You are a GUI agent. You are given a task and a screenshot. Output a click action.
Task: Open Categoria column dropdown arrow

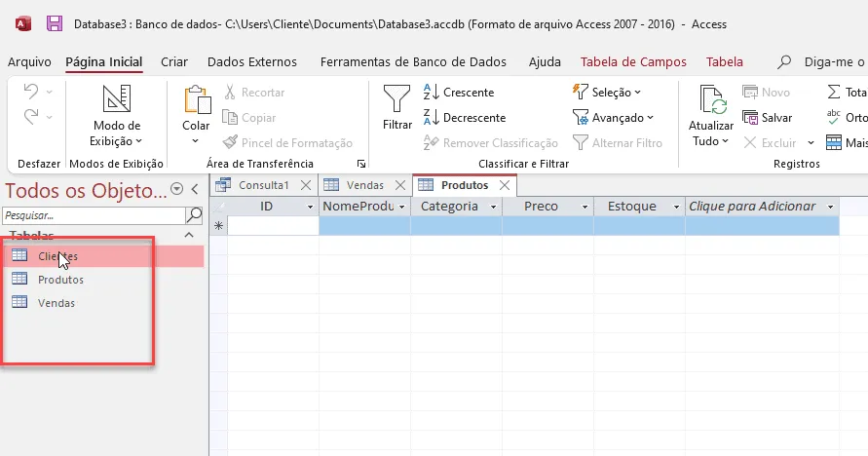point(493,207)
